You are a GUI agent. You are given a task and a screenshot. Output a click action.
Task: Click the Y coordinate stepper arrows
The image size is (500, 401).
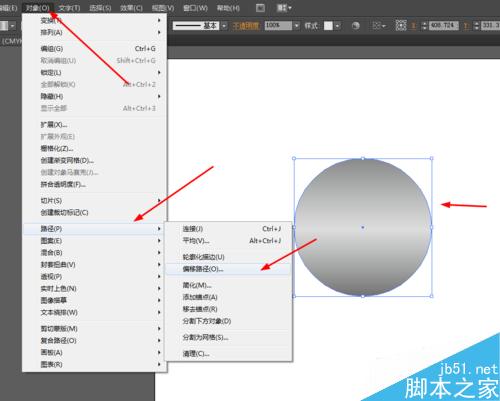(476, 26)
